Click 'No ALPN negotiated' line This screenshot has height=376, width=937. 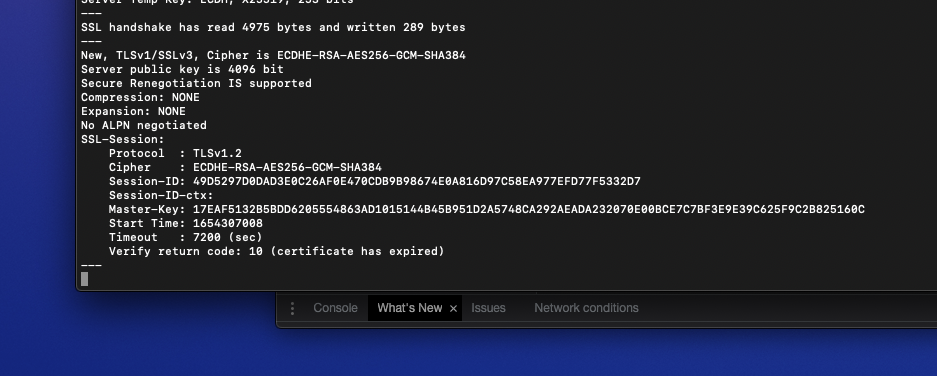(x=144, y=126)
